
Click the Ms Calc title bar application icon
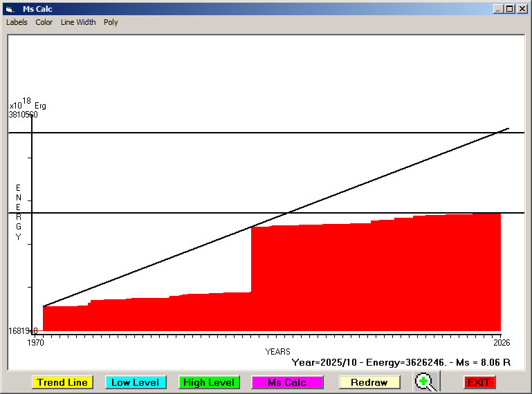9,9
